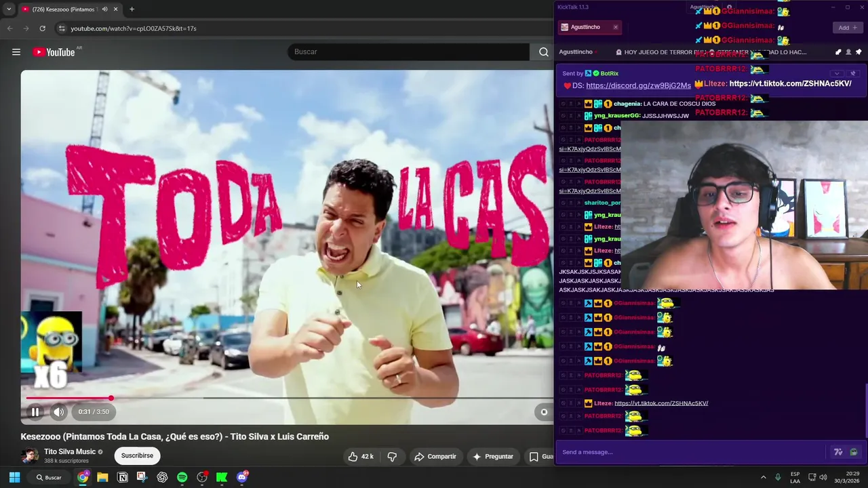
Task: Open the user list icon in chat header
Action: click(848, 52)
